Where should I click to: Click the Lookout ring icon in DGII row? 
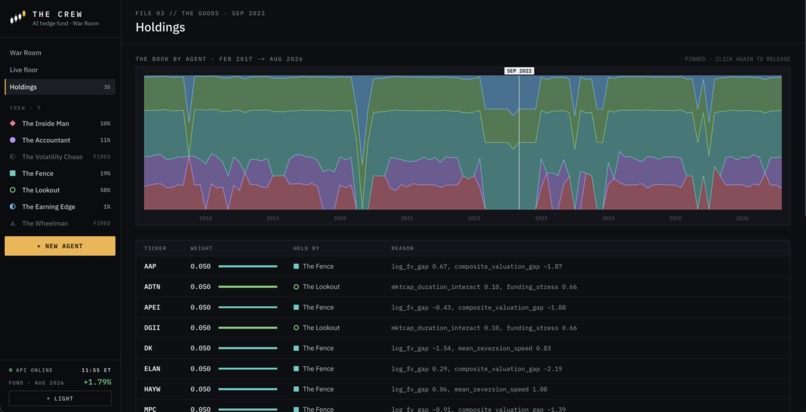[x=296, y=328]
